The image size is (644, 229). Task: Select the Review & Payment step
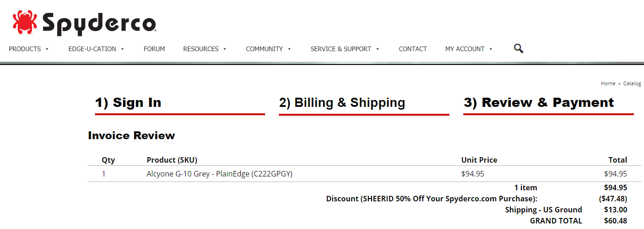539,102
